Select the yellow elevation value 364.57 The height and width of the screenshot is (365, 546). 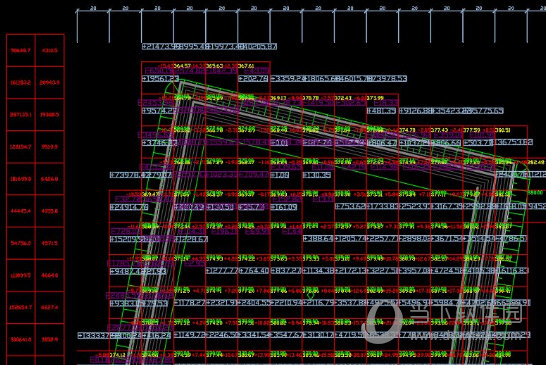(x=182, y=66)
